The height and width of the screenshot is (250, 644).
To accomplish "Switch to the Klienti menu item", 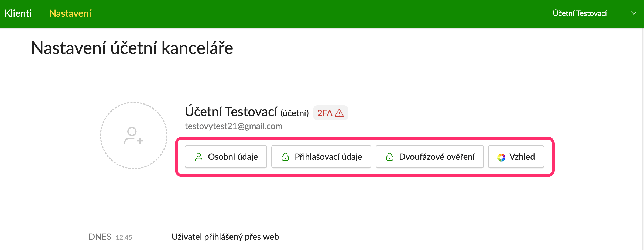I will (x=18, y=13).
